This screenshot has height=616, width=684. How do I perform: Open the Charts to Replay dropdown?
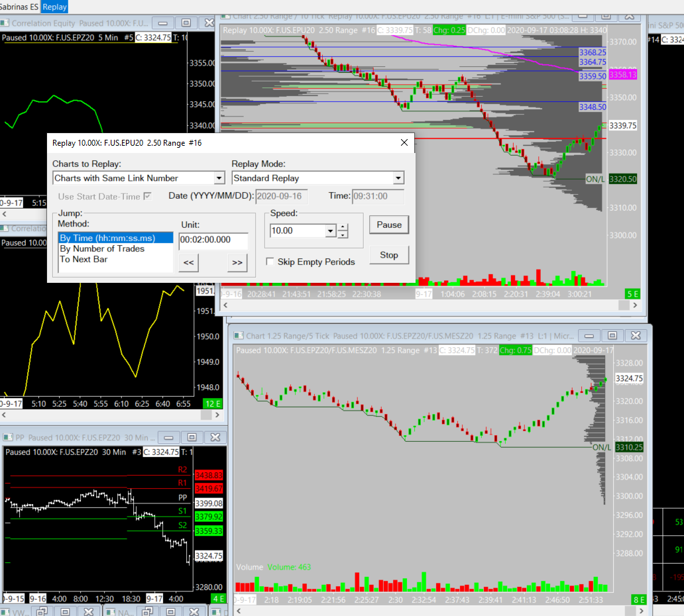(x=219, y=178)
